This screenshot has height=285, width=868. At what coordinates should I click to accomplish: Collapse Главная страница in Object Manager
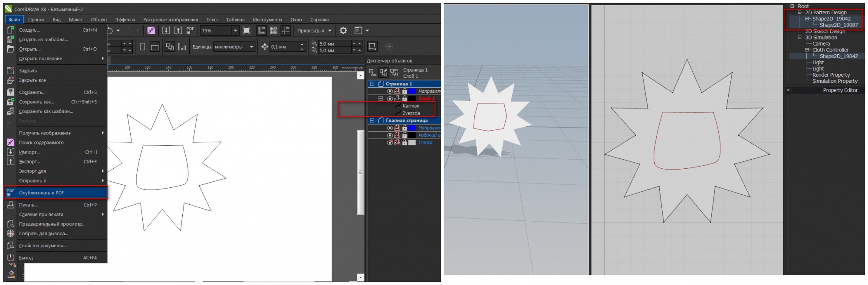click(x=372, y=121)
